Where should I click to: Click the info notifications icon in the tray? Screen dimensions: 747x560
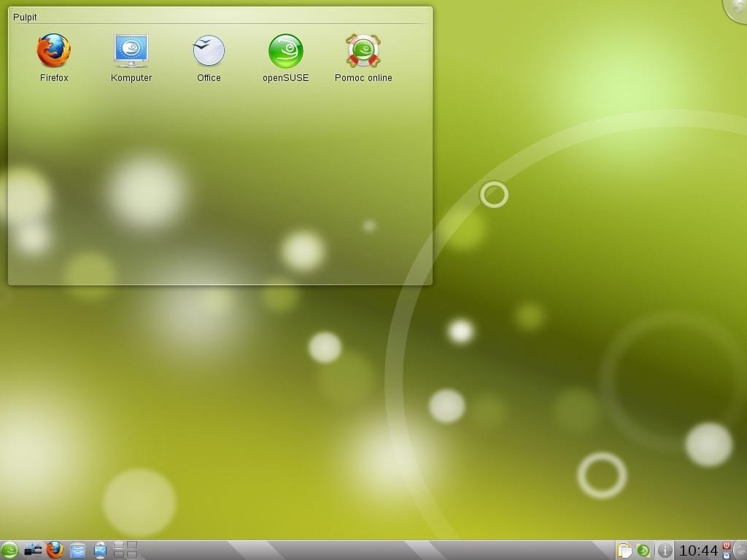665,551
